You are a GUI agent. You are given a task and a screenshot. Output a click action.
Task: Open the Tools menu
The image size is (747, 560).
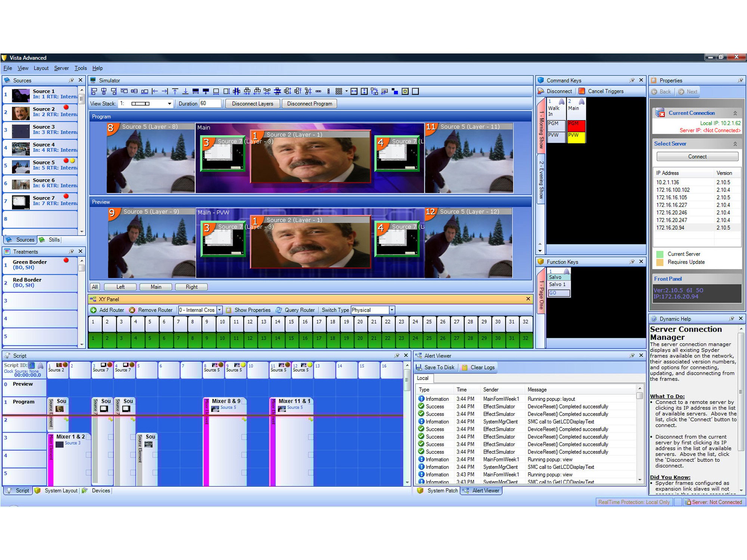(x=80, y=68)
